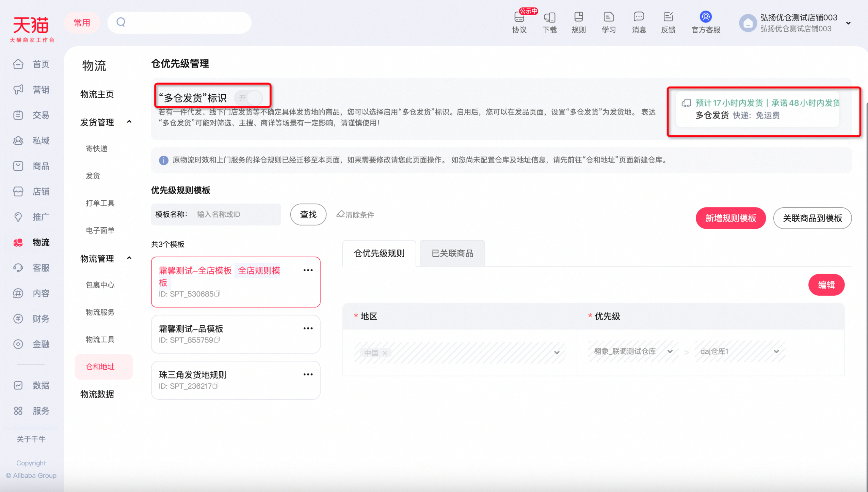Switch to 已关联商品 tab

coord(452,253)
